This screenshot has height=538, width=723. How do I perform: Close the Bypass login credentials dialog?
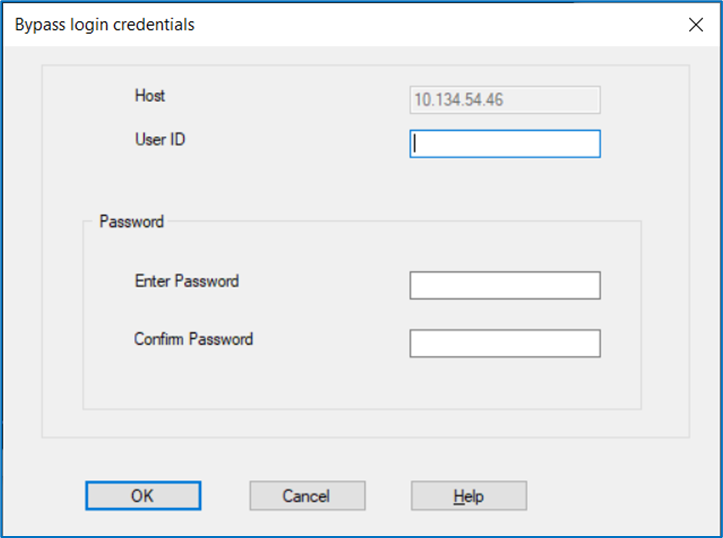click(x=696, y=26)
